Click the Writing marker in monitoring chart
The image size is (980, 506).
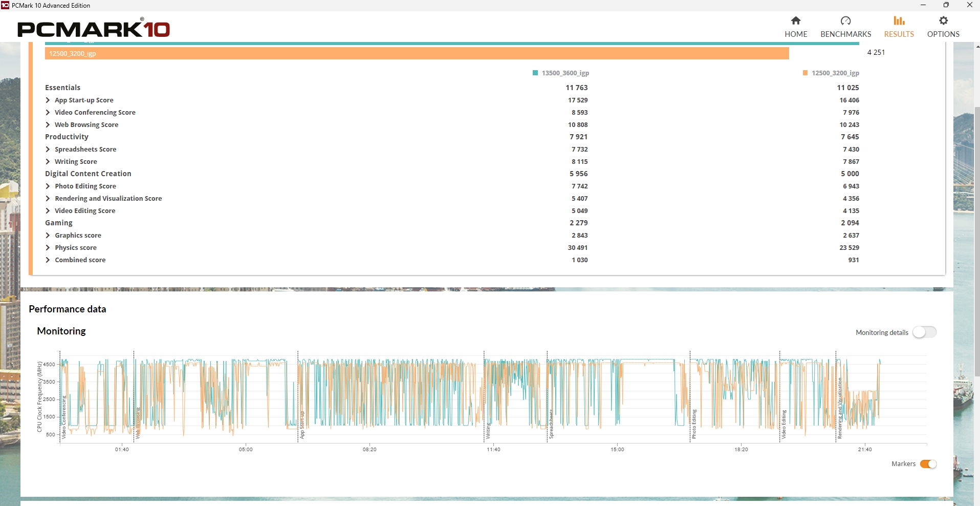(488, 431)
